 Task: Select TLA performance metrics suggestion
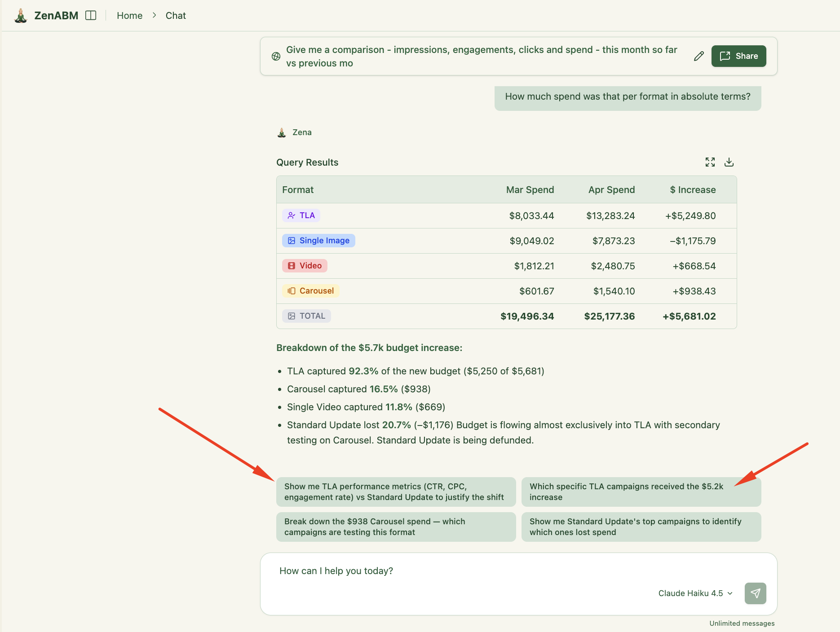tap(396, 492)
